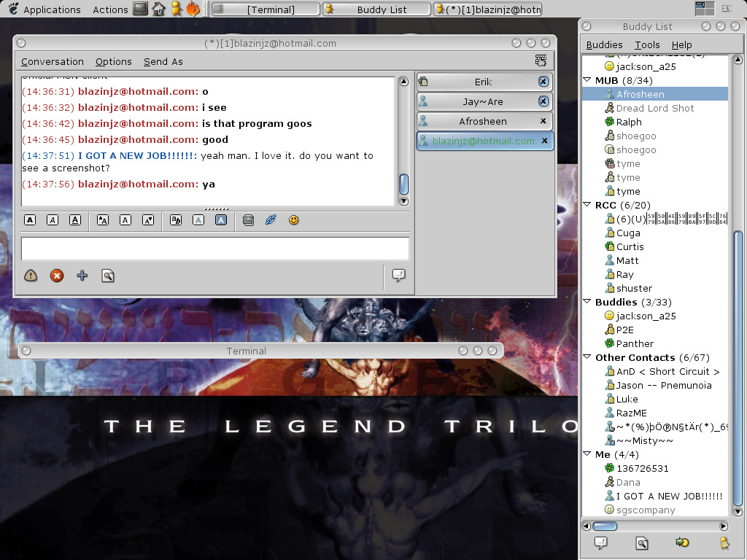Click the smaller font size icon
Viewport: 747px width, 560px height.
[148, 220]
